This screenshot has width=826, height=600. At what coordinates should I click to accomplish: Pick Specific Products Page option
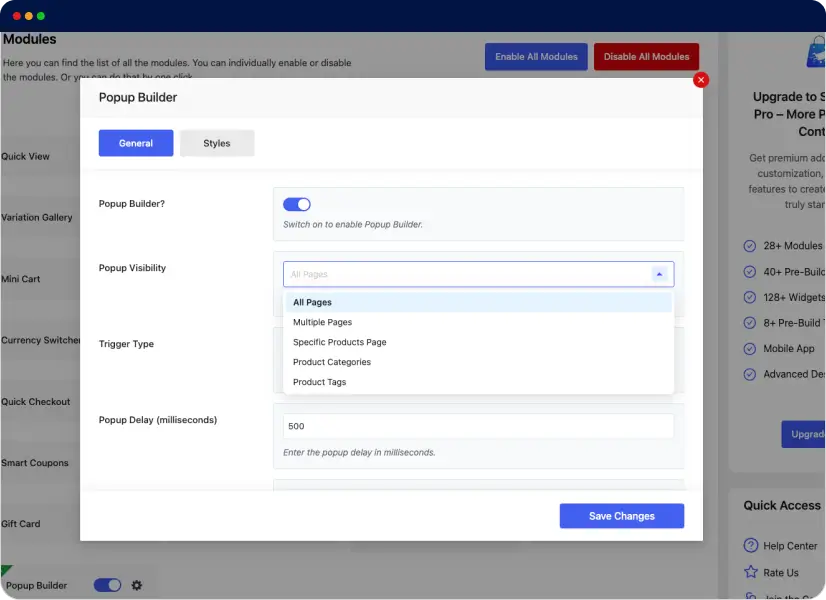pyautogui.click(x=340, y=342)
